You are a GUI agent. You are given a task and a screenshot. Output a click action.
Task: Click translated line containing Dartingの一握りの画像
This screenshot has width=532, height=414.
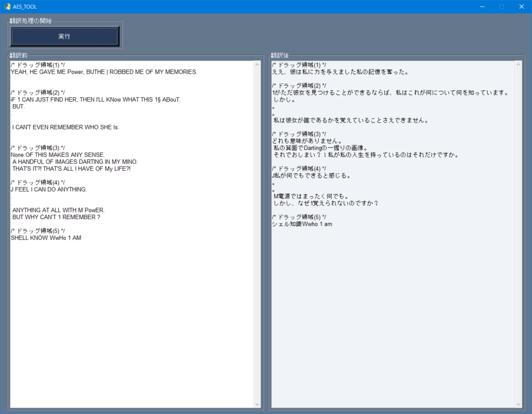click(x=321, y=148)
